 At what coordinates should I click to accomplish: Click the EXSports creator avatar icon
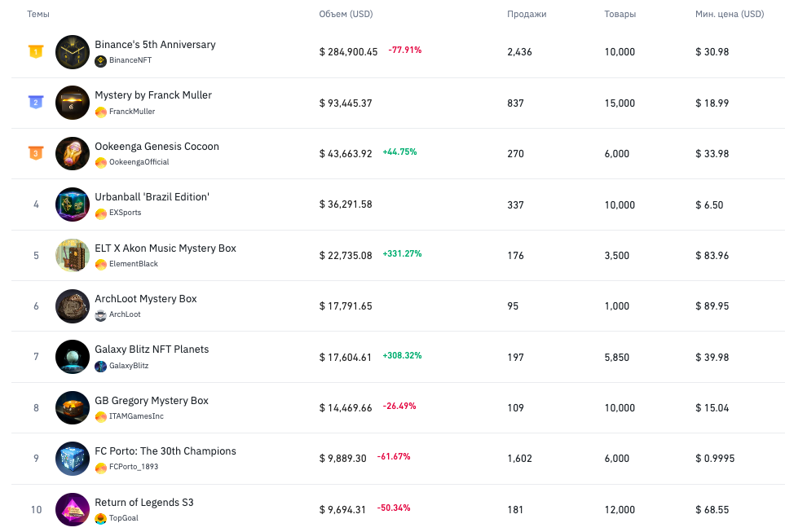(100, 213)
